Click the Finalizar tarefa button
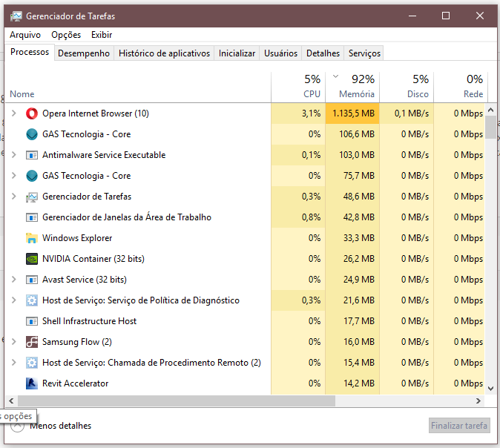 [459, 426]
